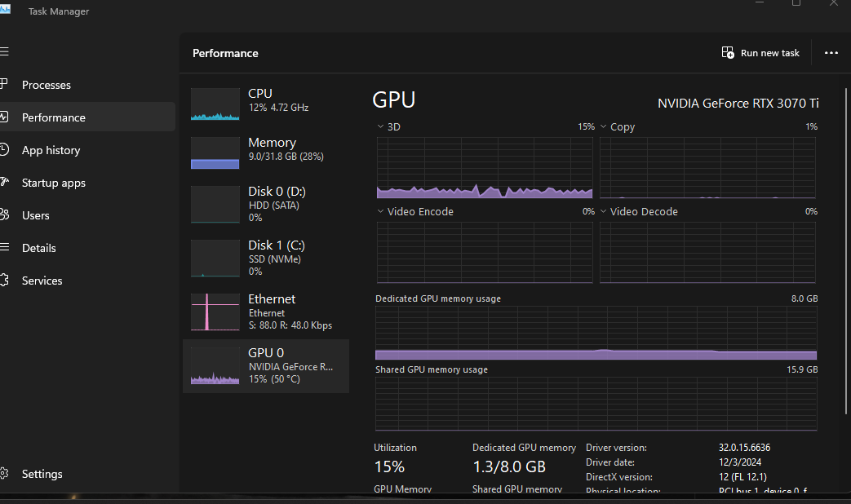The width and height of the screenshot is (851, 504).
Task: Open the three-dot more options menu
Action: tap(831, 53)
